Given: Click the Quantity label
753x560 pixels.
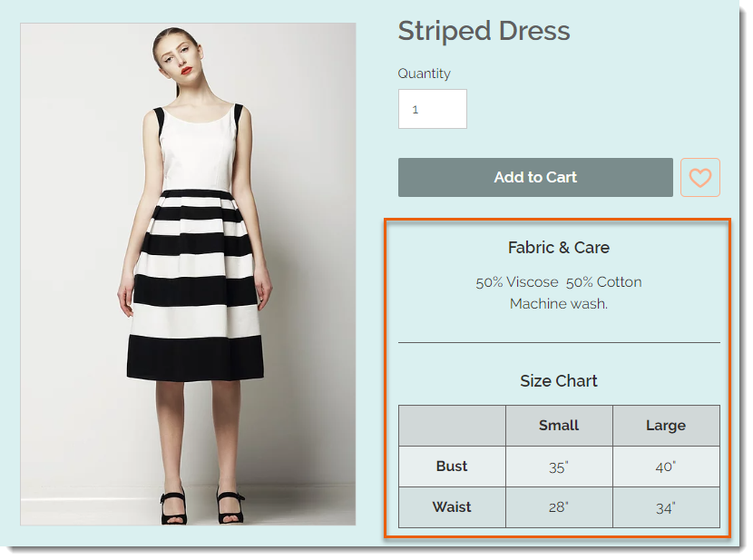Looking at the screenshot, I should tap(424, 74).
